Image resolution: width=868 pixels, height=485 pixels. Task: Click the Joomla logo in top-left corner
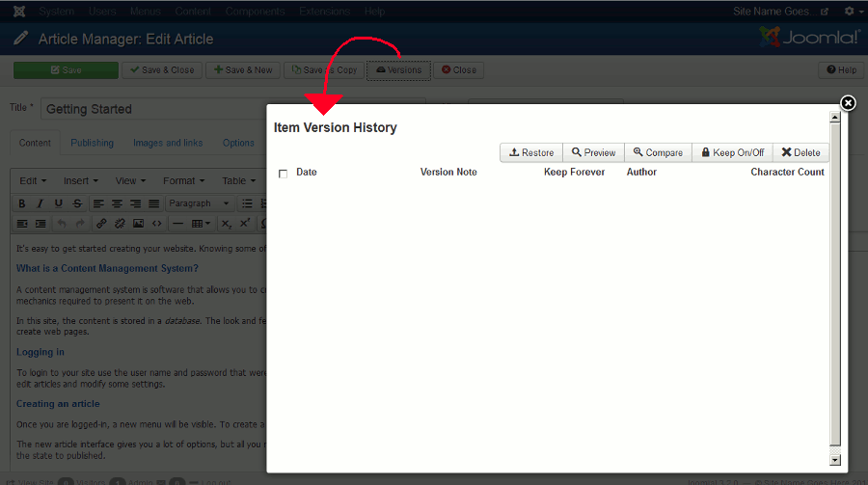tap(19, 12)
